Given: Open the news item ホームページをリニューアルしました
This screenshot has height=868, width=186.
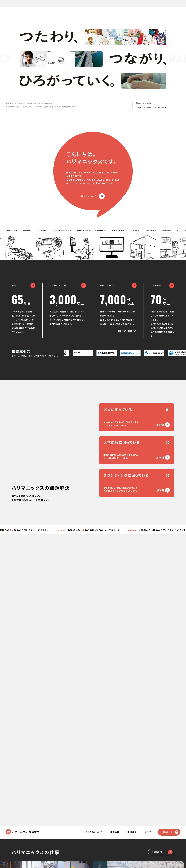Looking at the screenshot, I should pos(152,107).
